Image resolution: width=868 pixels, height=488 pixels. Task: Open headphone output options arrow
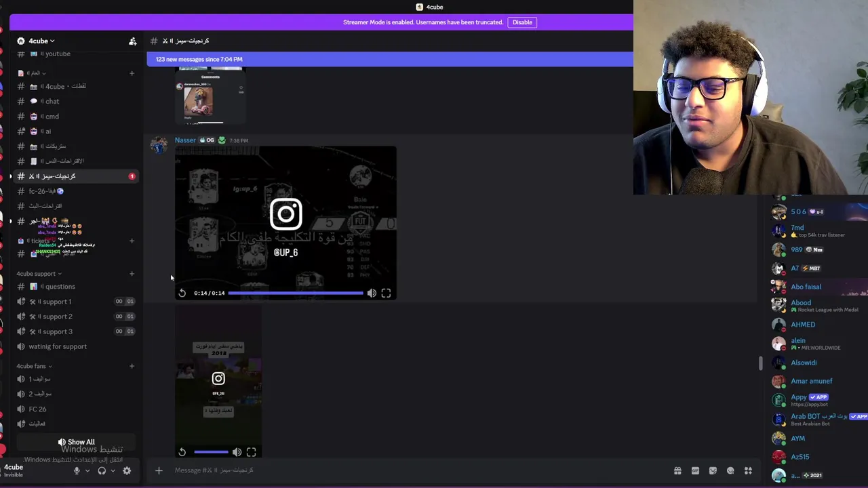113,470
